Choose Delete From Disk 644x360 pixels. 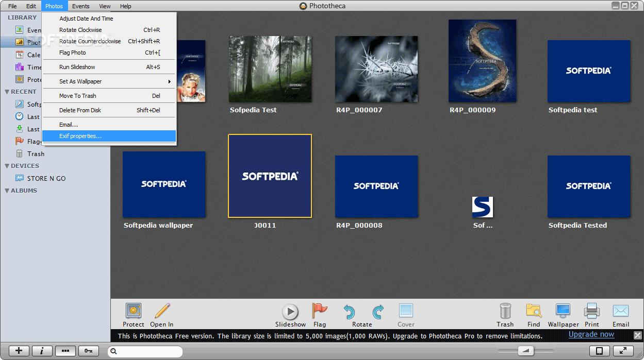coord(109,110)
